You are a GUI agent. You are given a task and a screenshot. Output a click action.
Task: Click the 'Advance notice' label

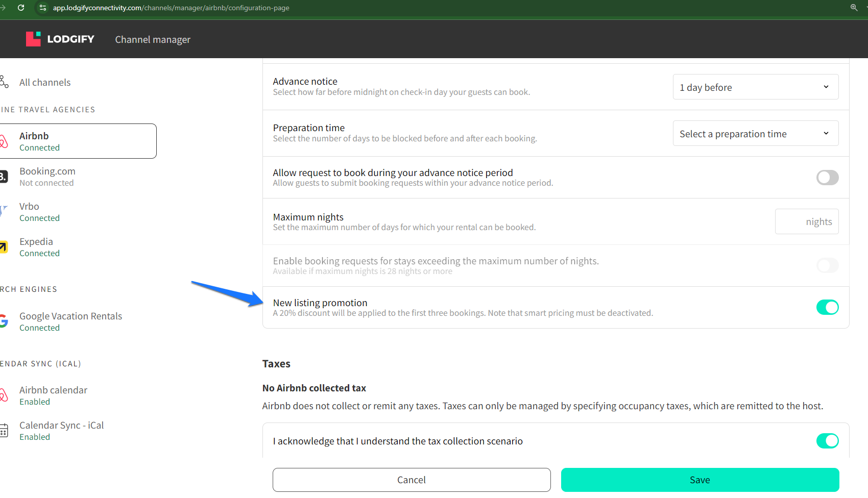pyautogui.click(x=305, y=81)
